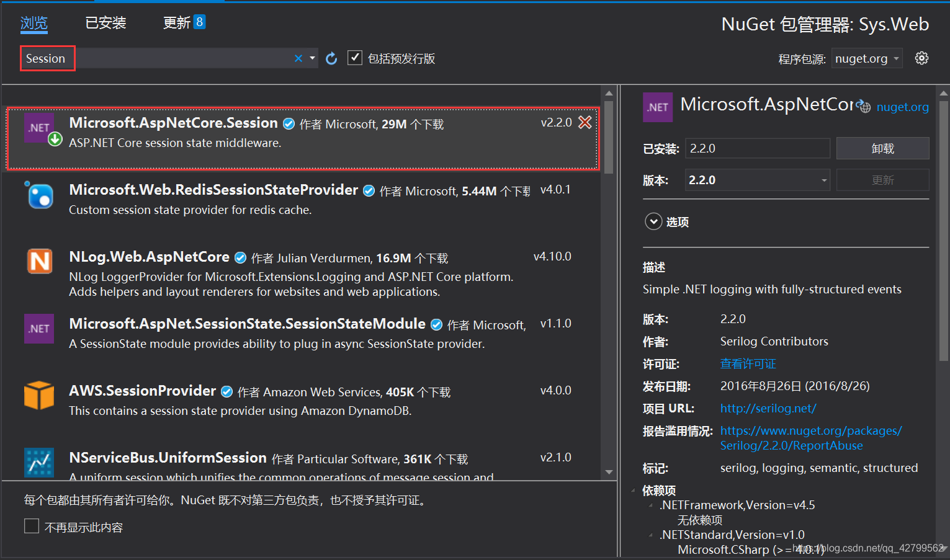This screenshot has width=950, height=560.
Task: Toggle the include prerelease checkbox
Action: click(x=355, y=58)
